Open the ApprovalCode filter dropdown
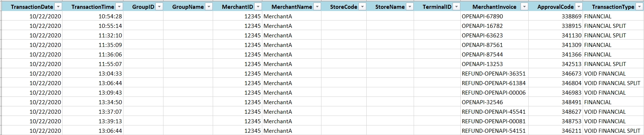This screenshot has width=644, height=135. point(579,7)
